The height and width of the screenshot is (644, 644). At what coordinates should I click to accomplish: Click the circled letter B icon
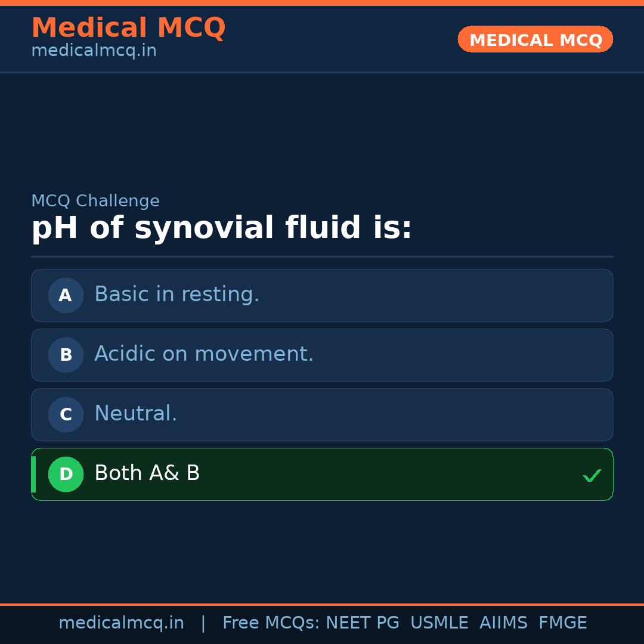coord(66,355)
